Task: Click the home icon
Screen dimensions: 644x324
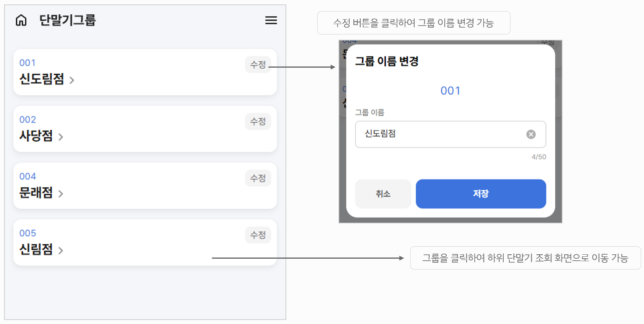Action: pyautogui.click(x=21, y=20)
